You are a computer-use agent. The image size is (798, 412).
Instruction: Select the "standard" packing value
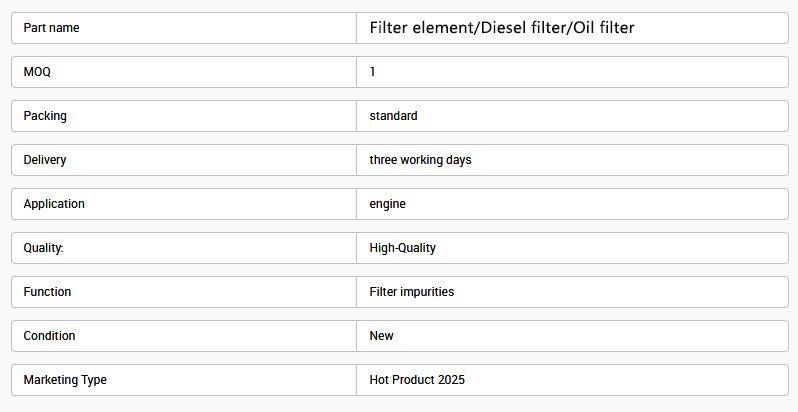[x=393, y=116]
